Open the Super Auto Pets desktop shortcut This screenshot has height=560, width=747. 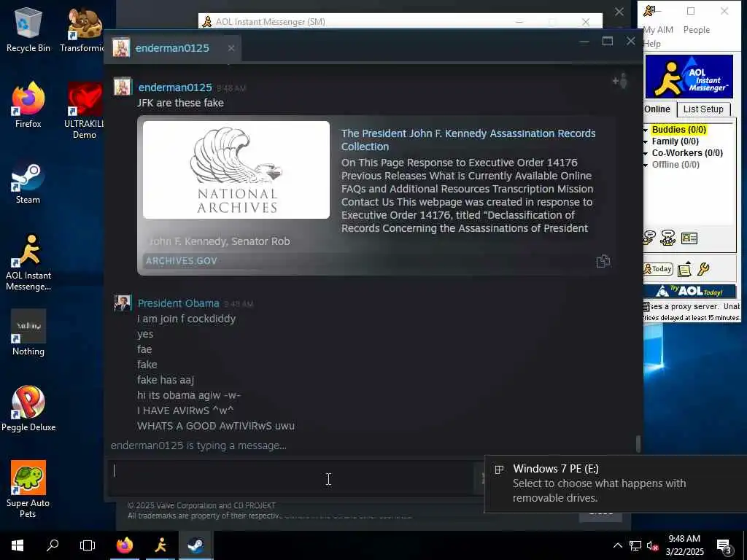(28, 489)
